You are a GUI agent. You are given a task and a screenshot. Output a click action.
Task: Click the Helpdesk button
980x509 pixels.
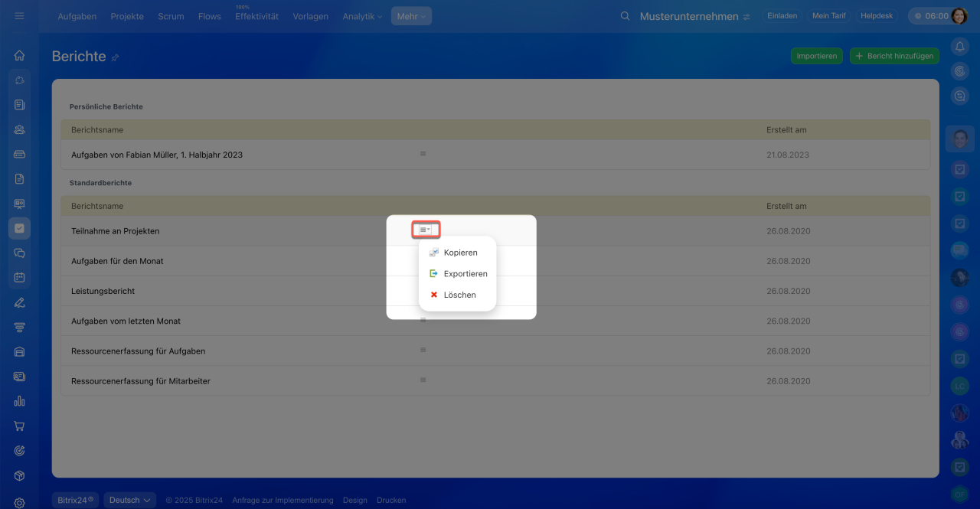pyautogui.click(x=877, y=16)
